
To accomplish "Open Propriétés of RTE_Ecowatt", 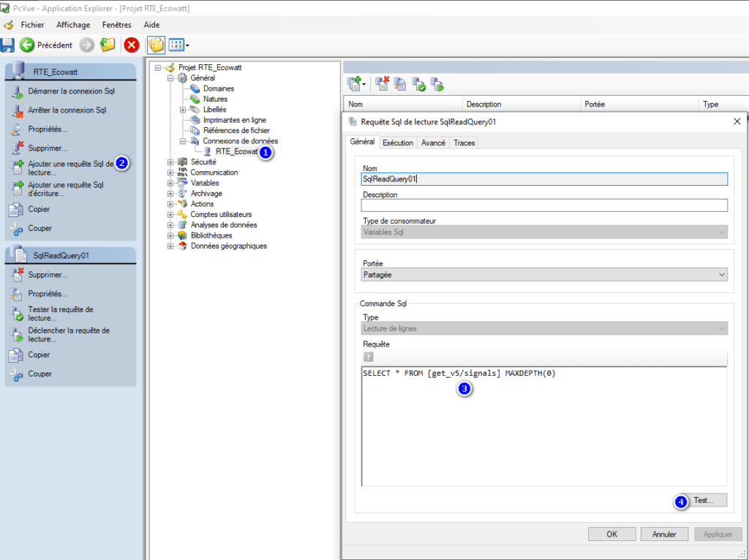I will point(48,129).
